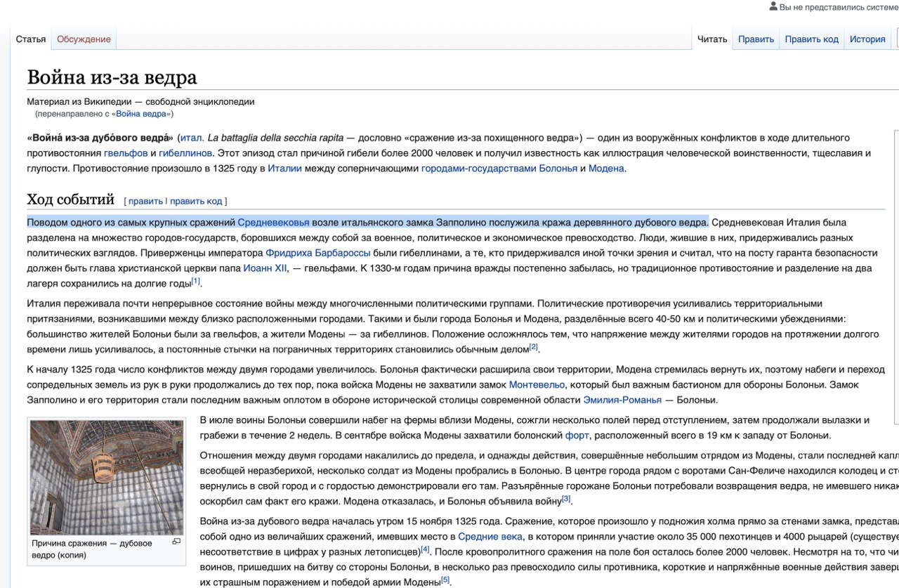The width and height of the screenshot is (899, 588).
Task: Click the Вы не представились системе text
Action: (839, 7)
